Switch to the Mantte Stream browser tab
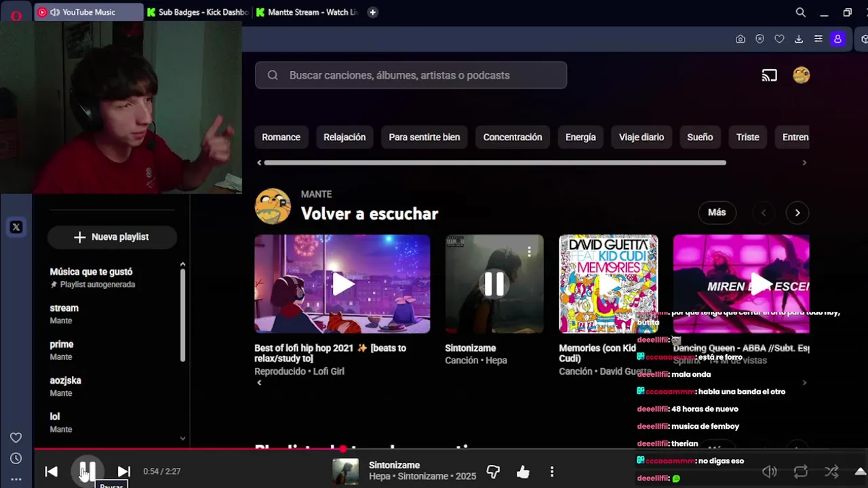 pyautogui.click(x=308, y=12)
